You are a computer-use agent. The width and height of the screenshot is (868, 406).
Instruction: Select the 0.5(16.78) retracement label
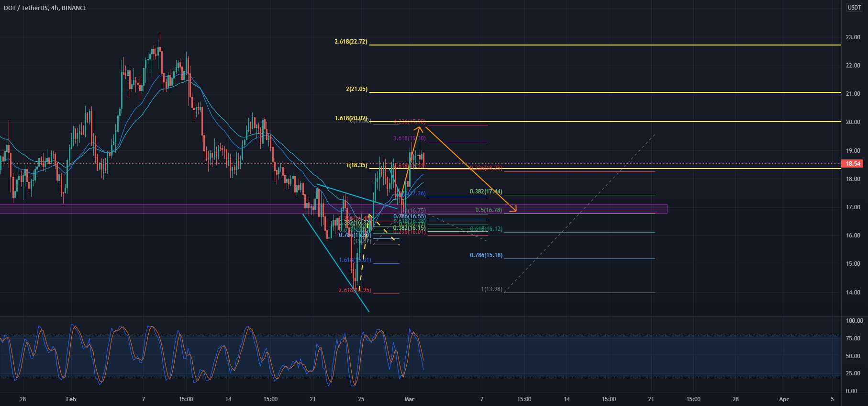tap(489, 210)
